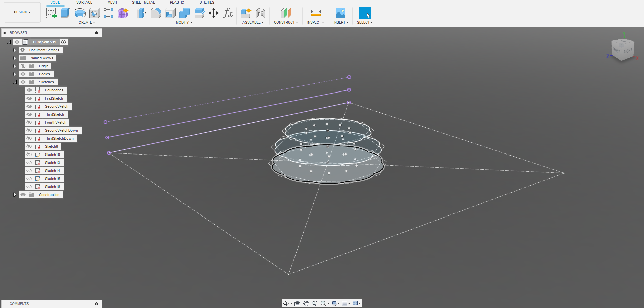
Task: Switch to the PLASTIC tab
Action: [x=177, y=2]
